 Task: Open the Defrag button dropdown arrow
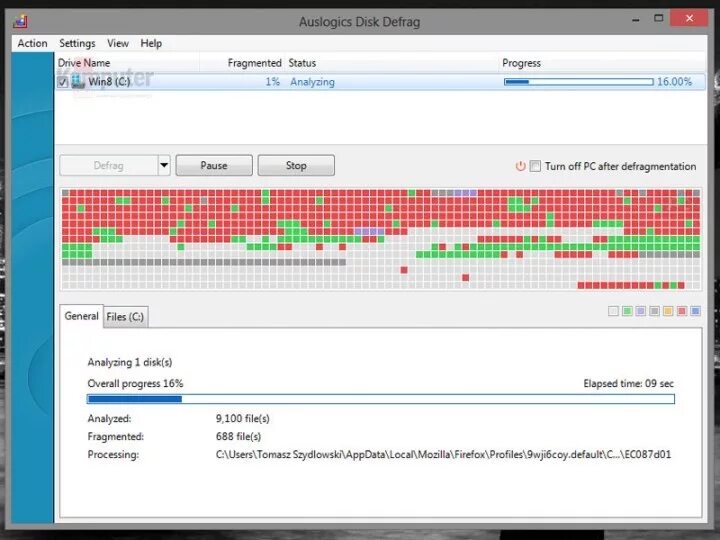point(164,165)
